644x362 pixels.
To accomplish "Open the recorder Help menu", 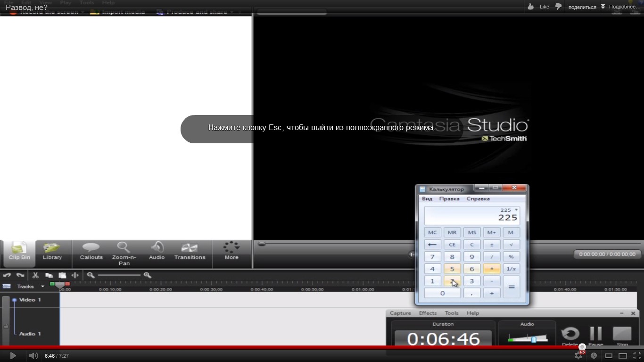I will pos(473,313).
